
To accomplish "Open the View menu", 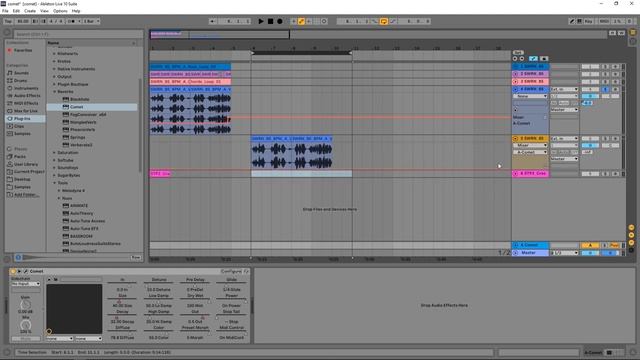I will click(x=44, y=11).
